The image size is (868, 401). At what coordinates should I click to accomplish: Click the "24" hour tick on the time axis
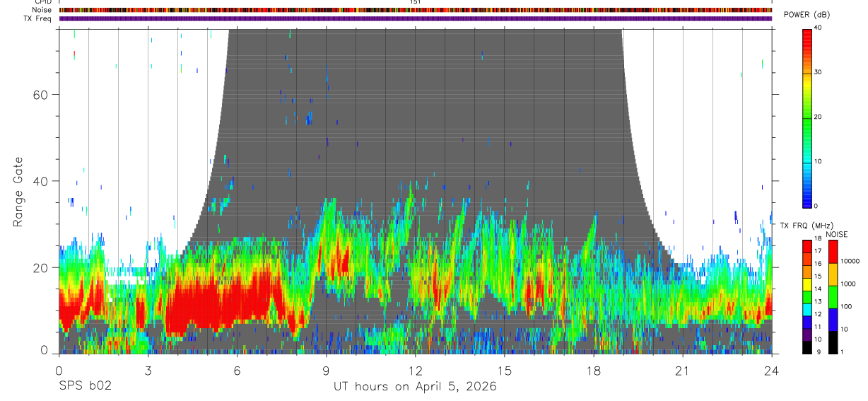click(771, 371)
